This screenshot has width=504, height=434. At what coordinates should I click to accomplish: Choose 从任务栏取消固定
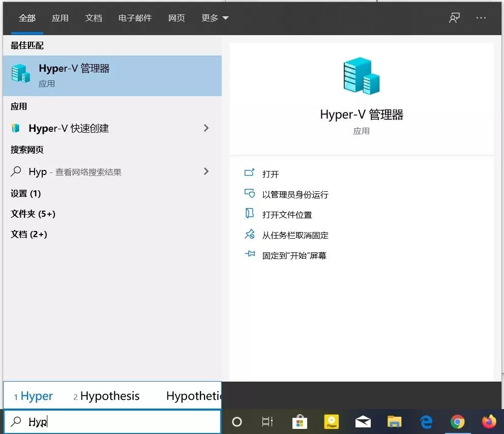tap(295, 236)
